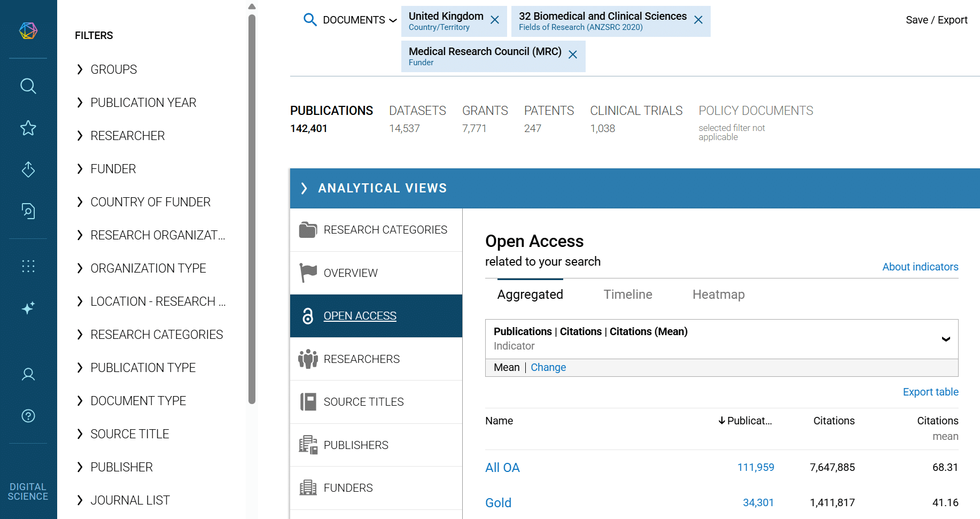Remove Biomedical and Clinical Sciences filter
This screenshot has height=519, width=980.
pos(698,20)
